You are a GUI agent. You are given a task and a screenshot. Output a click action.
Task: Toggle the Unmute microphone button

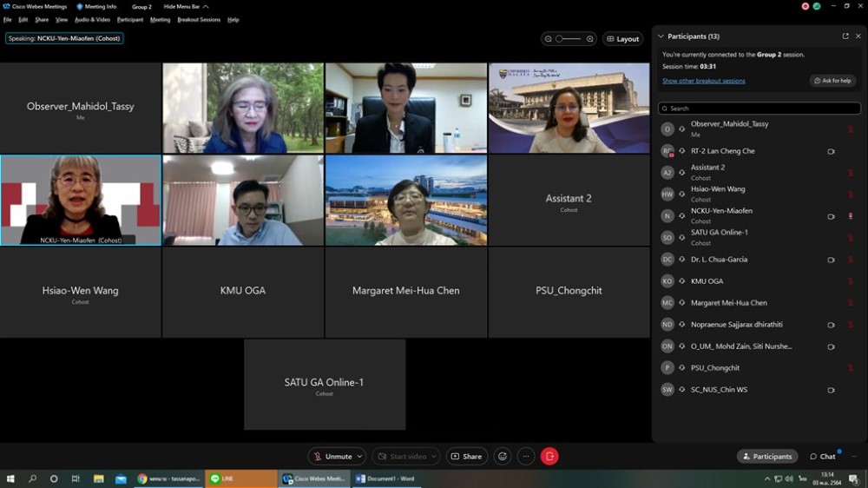tap(332, 456)
